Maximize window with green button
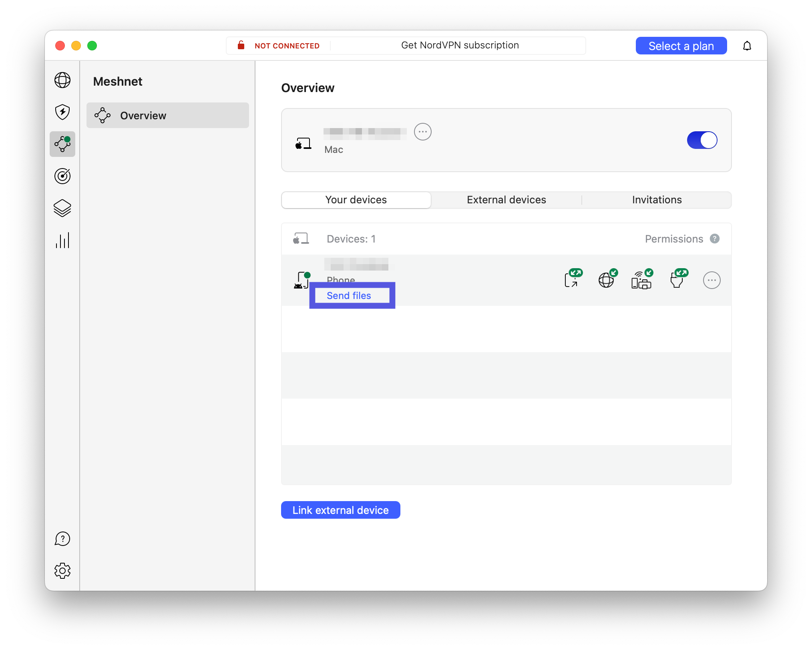This screenshot has height=650, width=812. (x=92, y=46)
